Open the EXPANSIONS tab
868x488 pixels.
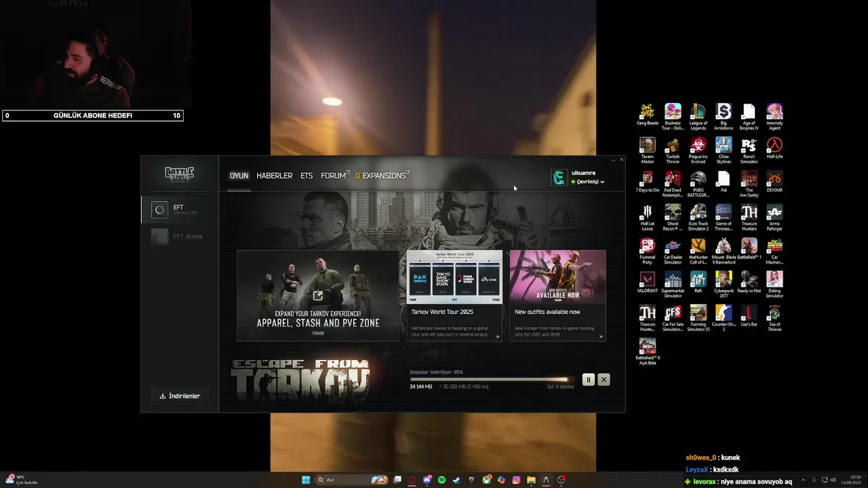pyautogui.click(x=382, y=176)
